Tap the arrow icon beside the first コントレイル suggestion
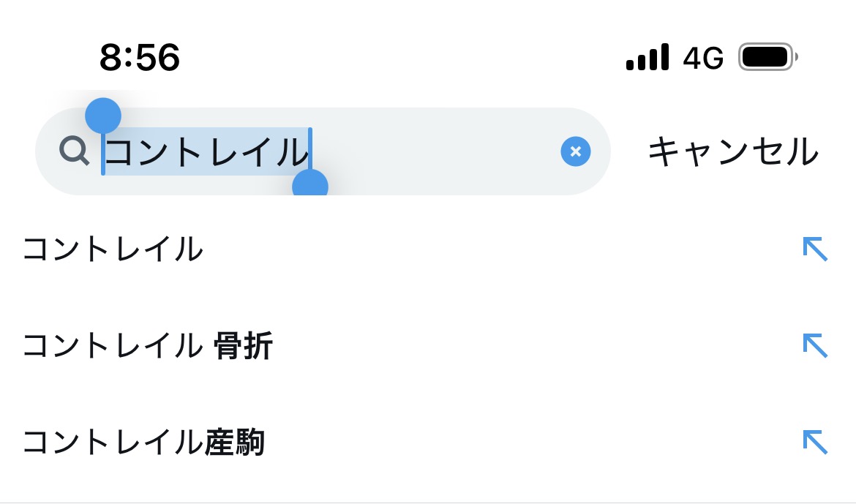This screenshot has height=504, width=856. (815, 249)
